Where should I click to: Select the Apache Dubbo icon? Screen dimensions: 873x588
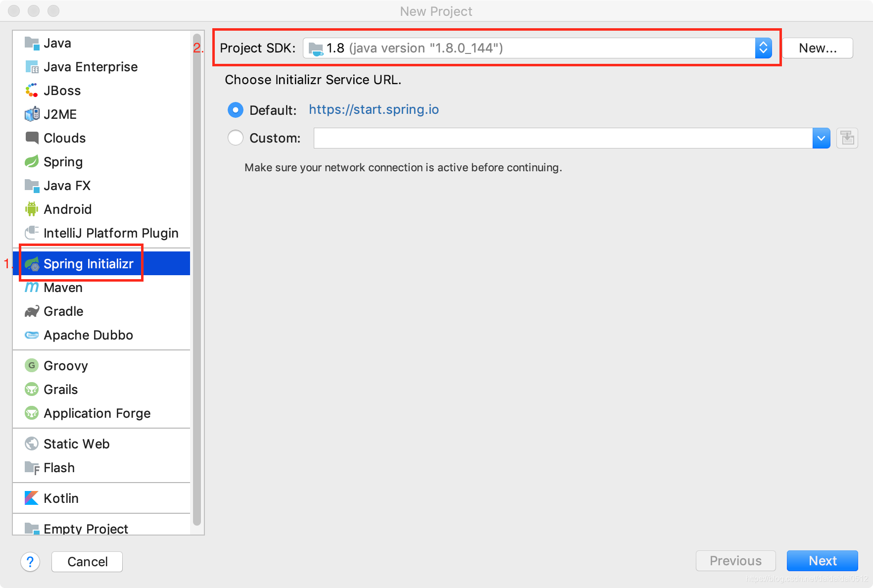32,335
